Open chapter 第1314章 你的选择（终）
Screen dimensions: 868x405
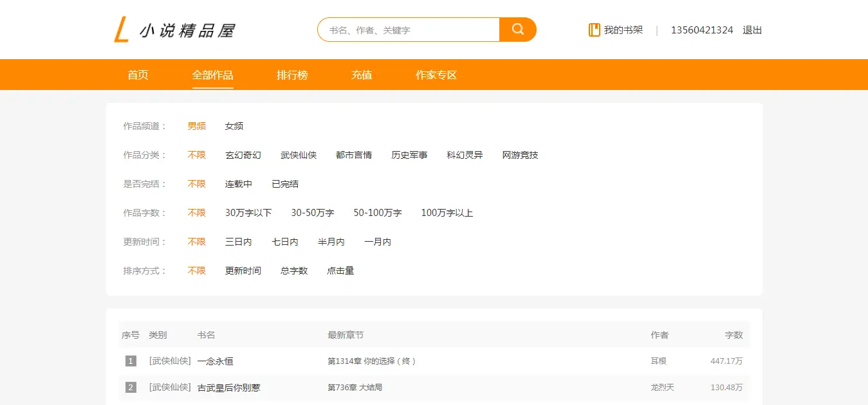pyautogui.click(x=372, y=361)
